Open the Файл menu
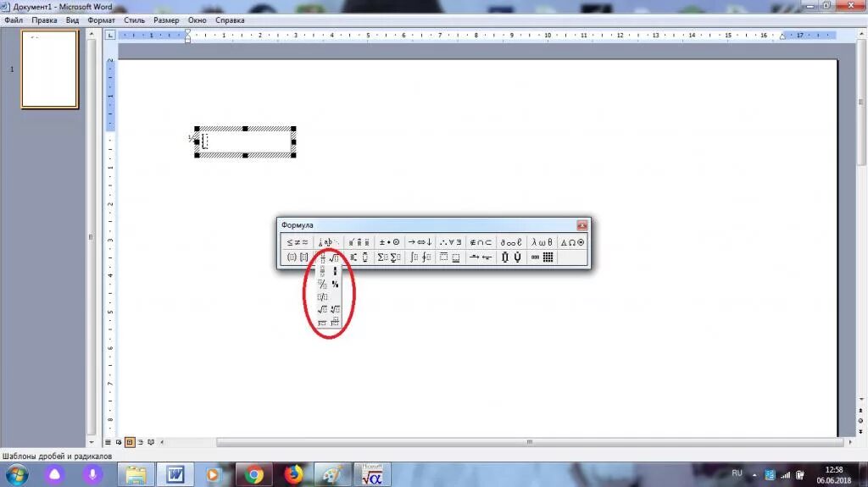 coord(14,20)
